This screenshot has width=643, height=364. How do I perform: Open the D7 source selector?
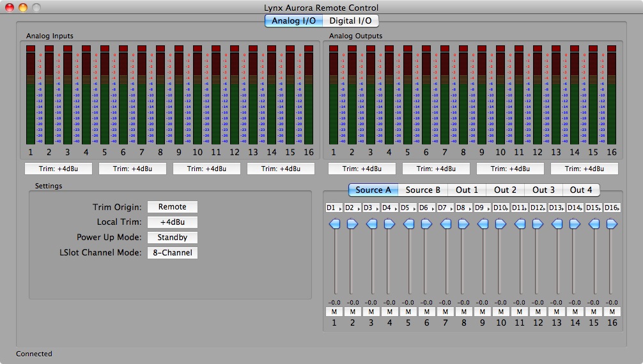[445, 208]
